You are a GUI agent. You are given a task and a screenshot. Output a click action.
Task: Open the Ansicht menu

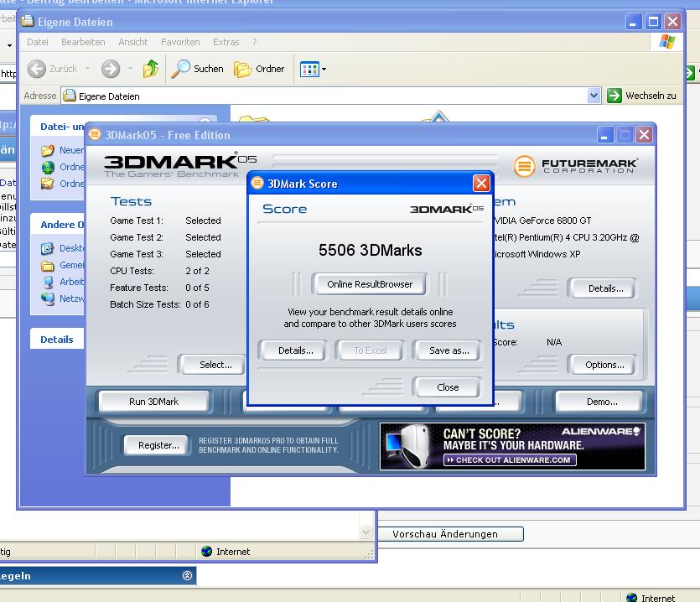pyautogui.click(x=133, y=42)
